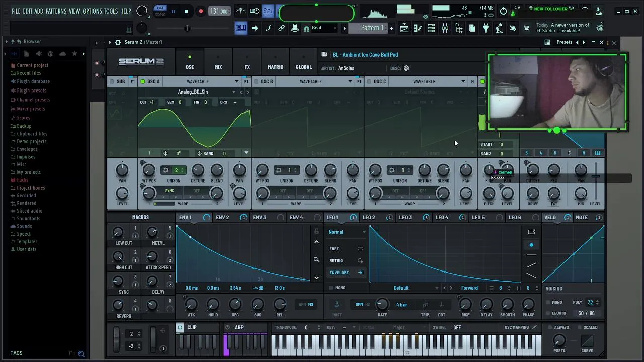Open OSC C WAVETABLE type dropdown
The width and height of the screenshot is (644, 362).
(x=428, y=81)
